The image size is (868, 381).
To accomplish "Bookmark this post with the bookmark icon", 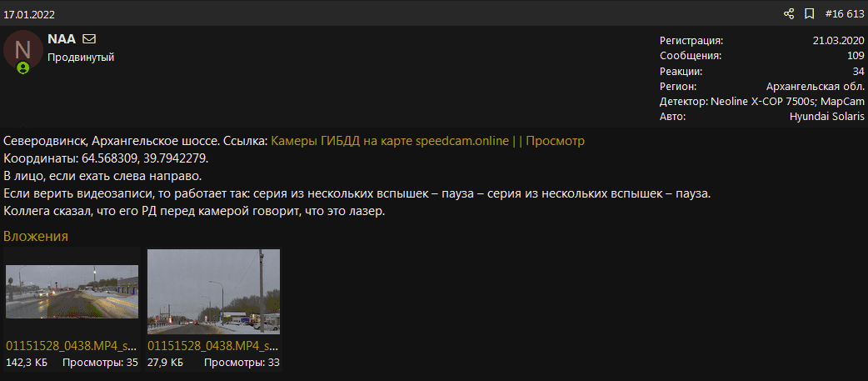I will (x=809, y=14).
